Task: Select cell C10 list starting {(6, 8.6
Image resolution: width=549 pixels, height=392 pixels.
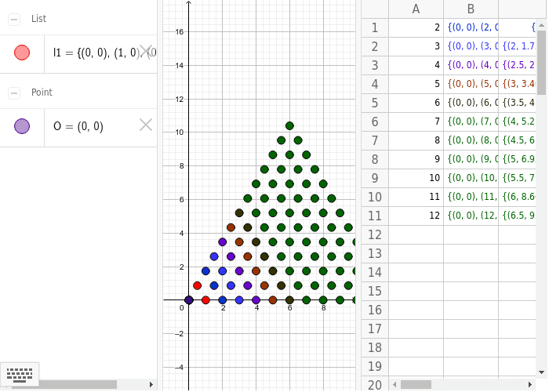Action: pos(517,197)
